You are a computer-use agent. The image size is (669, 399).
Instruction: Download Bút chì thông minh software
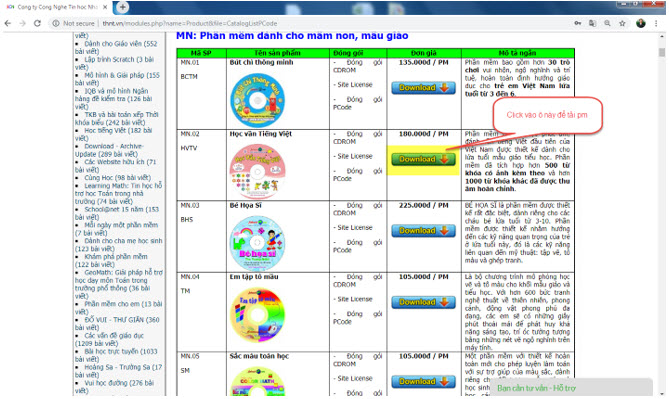point(423,87)
